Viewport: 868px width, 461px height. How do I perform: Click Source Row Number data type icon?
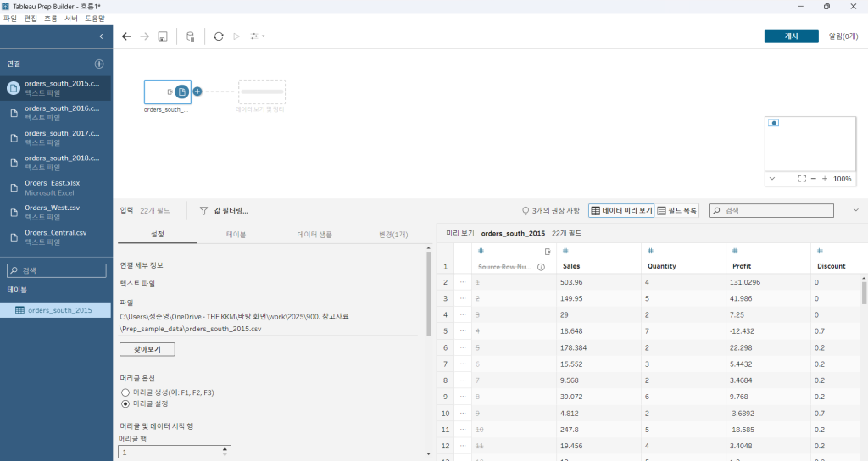point(481,251)
